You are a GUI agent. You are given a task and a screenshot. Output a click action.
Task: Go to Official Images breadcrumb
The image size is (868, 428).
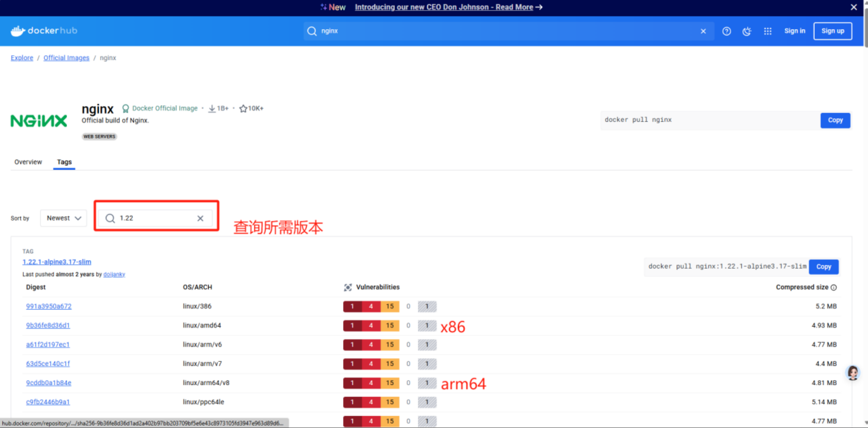tap(67, 58)
